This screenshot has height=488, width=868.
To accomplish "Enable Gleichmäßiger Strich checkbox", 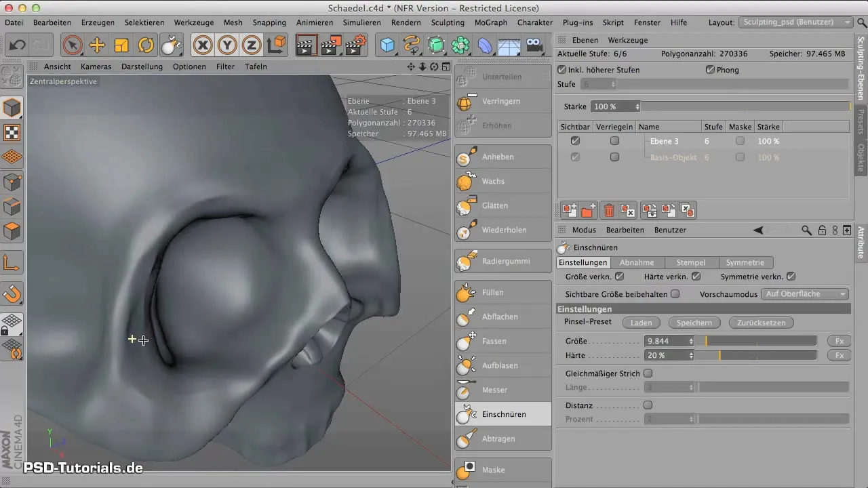I will (648, 373).
